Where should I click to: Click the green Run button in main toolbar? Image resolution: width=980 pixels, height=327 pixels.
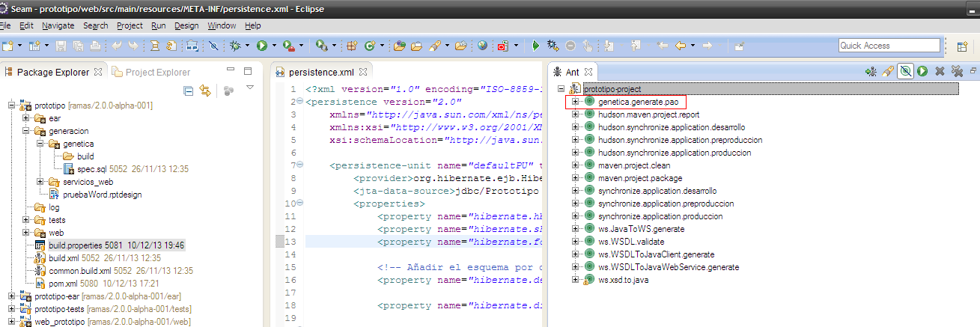point(261,46)
